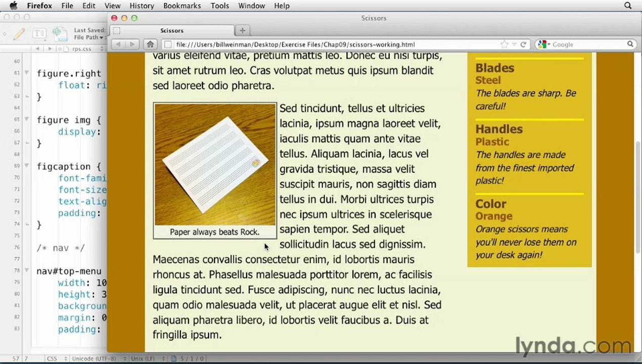Open the URL history dropdown arrow

(x=514, y=44)
